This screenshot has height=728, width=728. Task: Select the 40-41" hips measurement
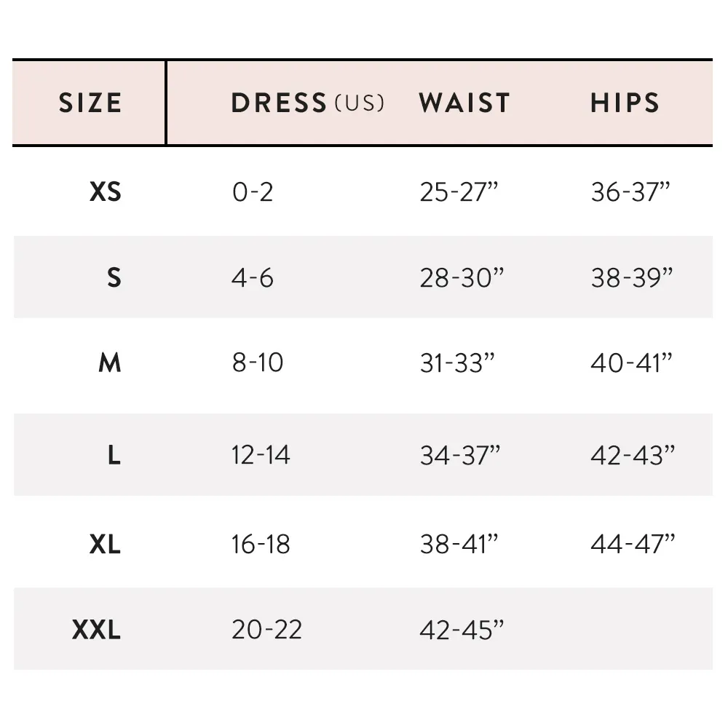point(631,363)
